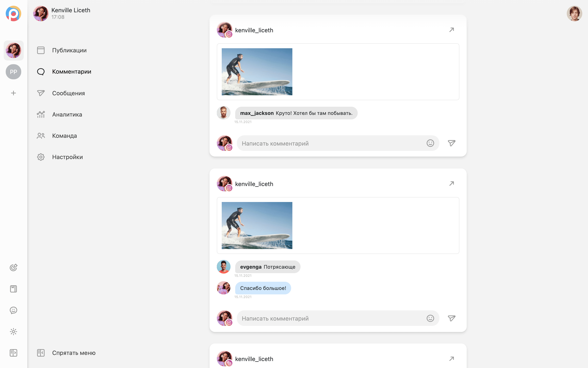Click the 17:08 time under account name
The width and height of the screenshot is (588, 368).
pyautogui.click(x=58, y=17)
